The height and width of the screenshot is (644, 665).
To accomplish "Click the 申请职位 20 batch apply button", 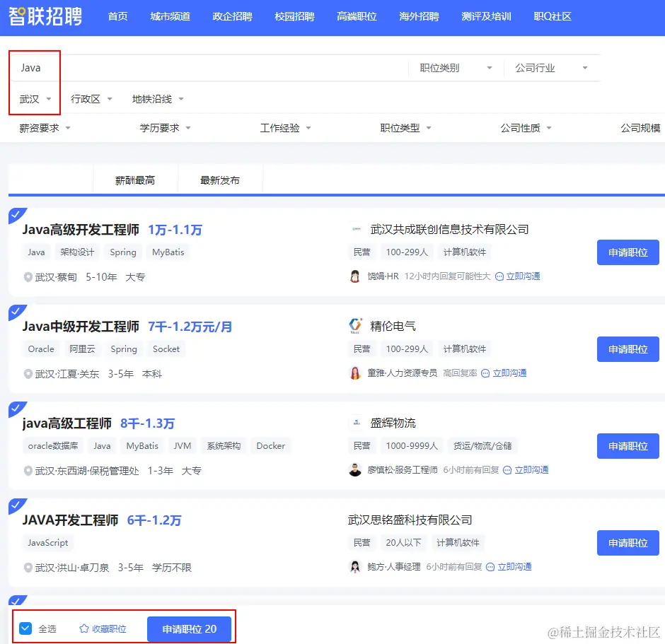I will [x=189, y=629].
